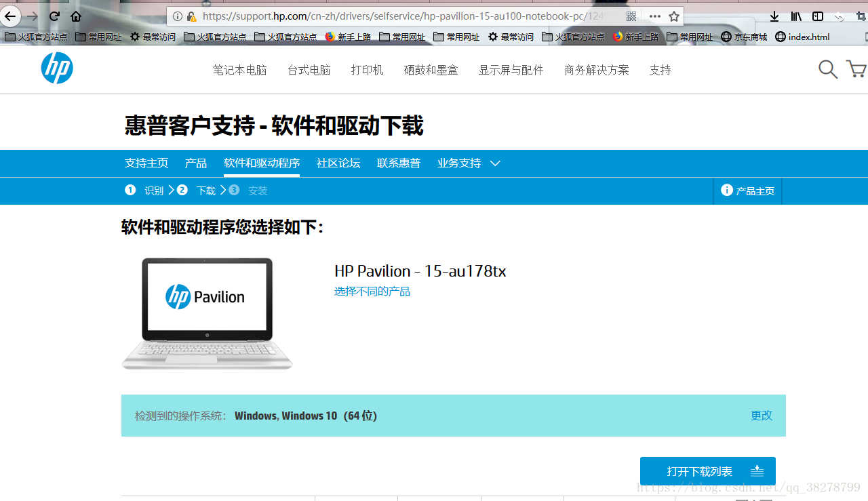Viewport: 868px width, 501px height.
Task: Bookmark this page with the star icon
Action: [673, 16]
